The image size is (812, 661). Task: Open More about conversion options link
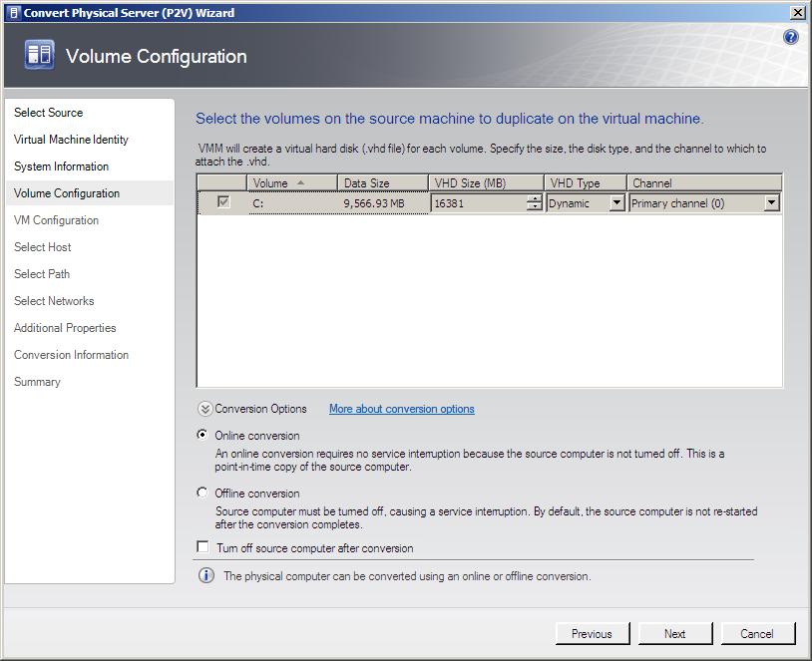pos(401,409)
